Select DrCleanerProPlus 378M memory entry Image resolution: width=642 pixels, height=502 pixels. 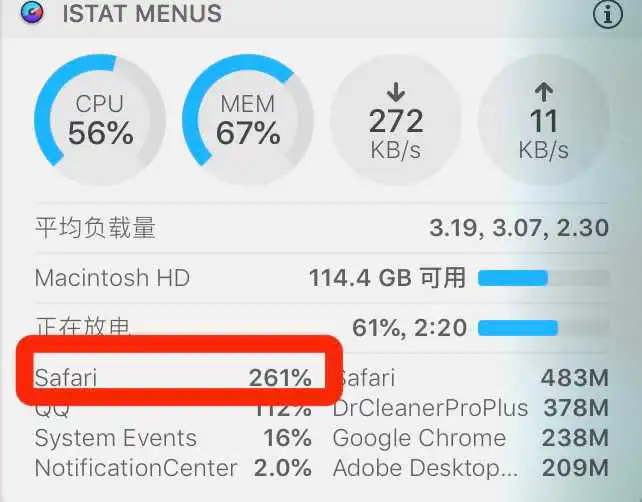click(471, 407)
